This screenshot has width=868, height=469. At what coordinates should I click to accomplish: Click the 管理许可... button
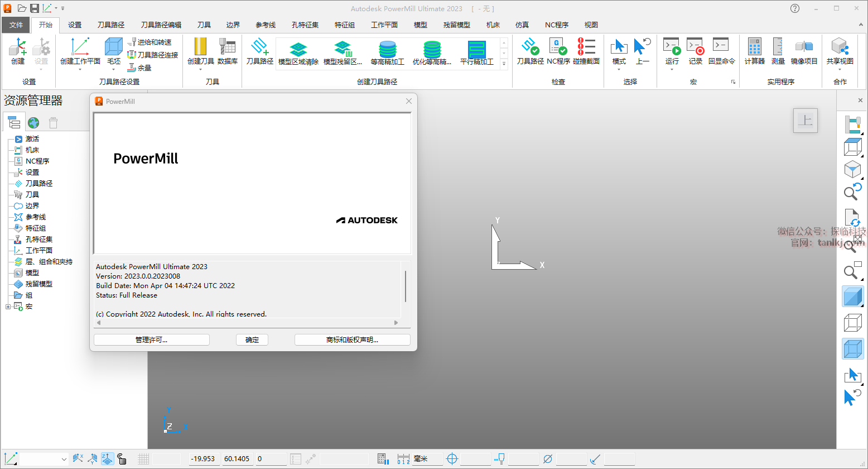(151, 339)
